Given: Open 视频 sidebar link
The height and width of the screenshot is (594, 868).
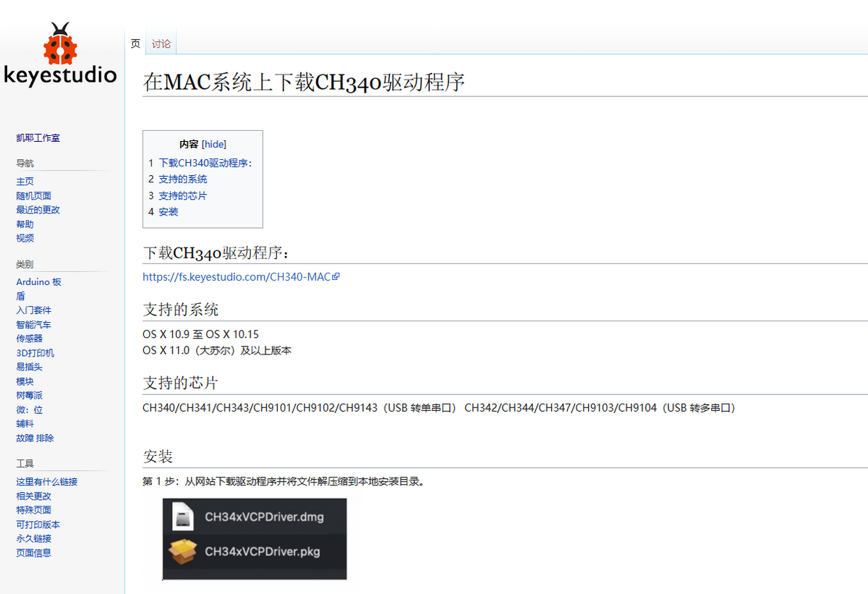Looking at the screenshot, I should [x=25, y=238].
